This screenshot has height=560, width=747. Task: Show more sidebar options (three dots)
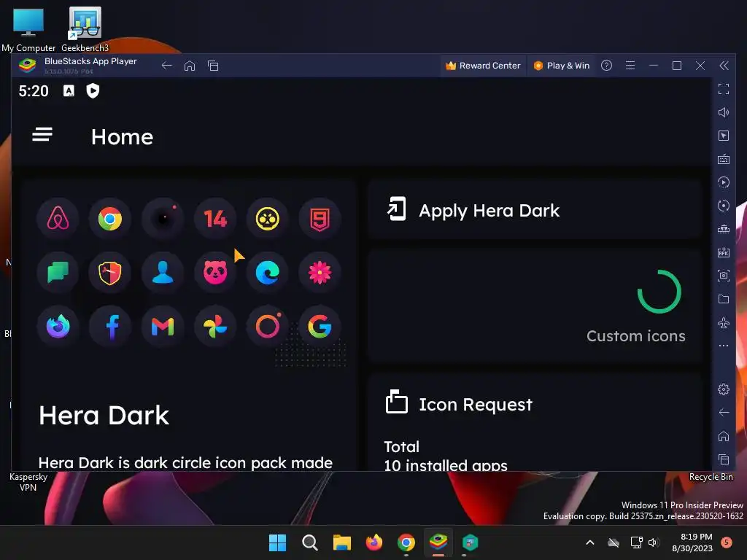pos(723,346)
